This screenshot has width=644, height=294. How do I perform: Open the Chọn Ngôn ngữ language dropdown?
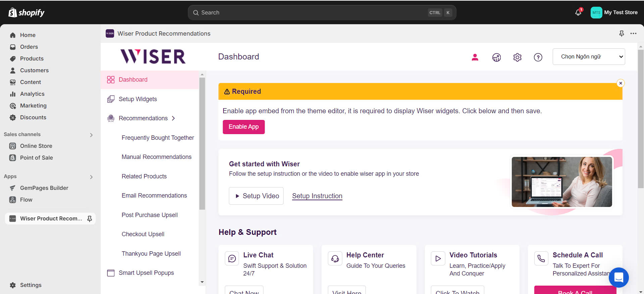tap(589, 57)
